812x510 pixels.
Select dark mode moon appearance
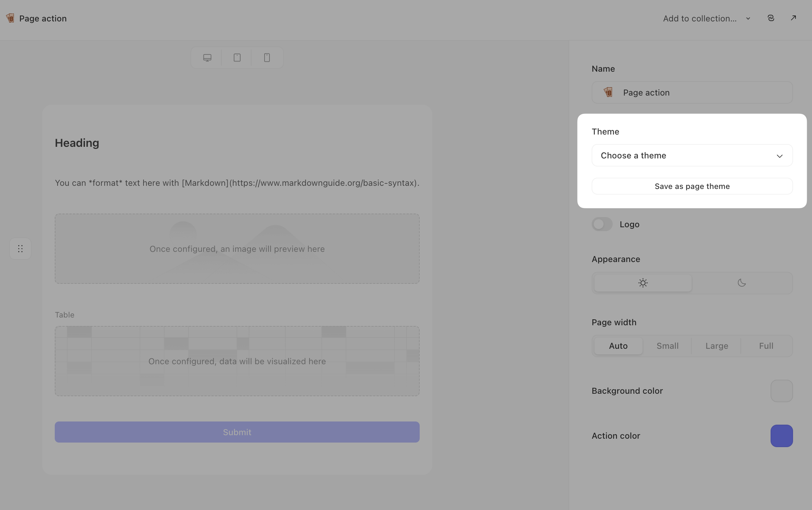(741, 283)
